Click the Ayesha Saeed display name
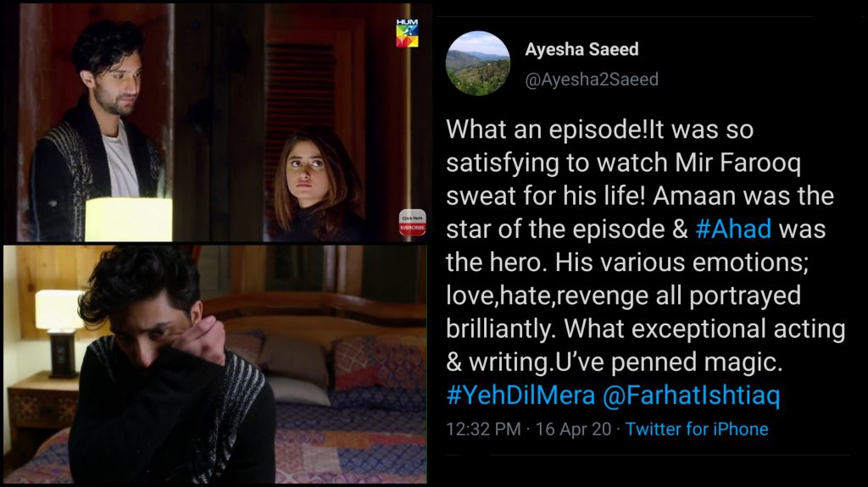Screen dimensions: 868x487 point(581,49)
